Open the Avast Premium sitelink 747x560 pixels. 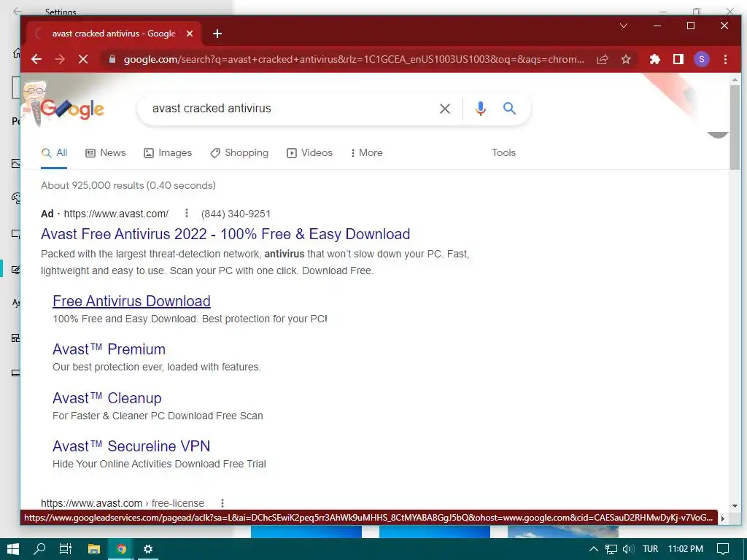point(109,349)
